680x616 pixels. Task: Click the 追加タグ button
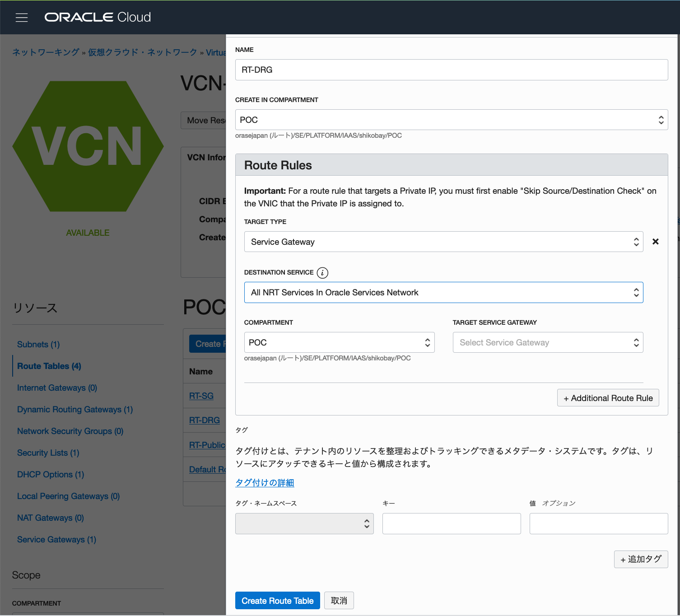point(641,560)
